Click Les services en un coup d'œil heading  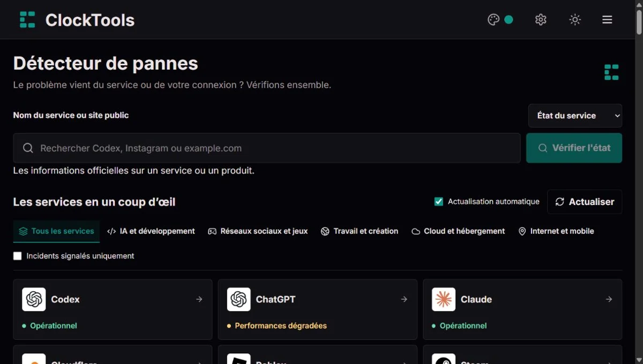(94, 202)
